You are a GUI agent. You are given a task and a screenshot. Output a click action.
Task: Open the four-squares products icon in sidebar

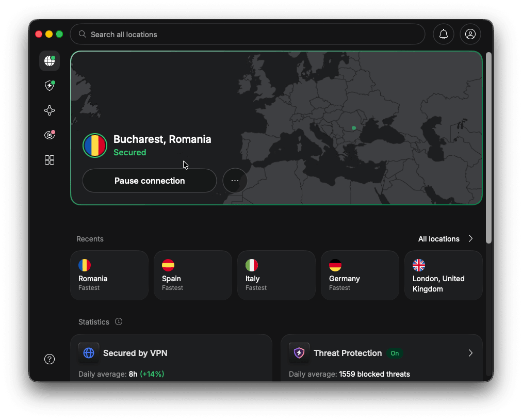point(50,160)
